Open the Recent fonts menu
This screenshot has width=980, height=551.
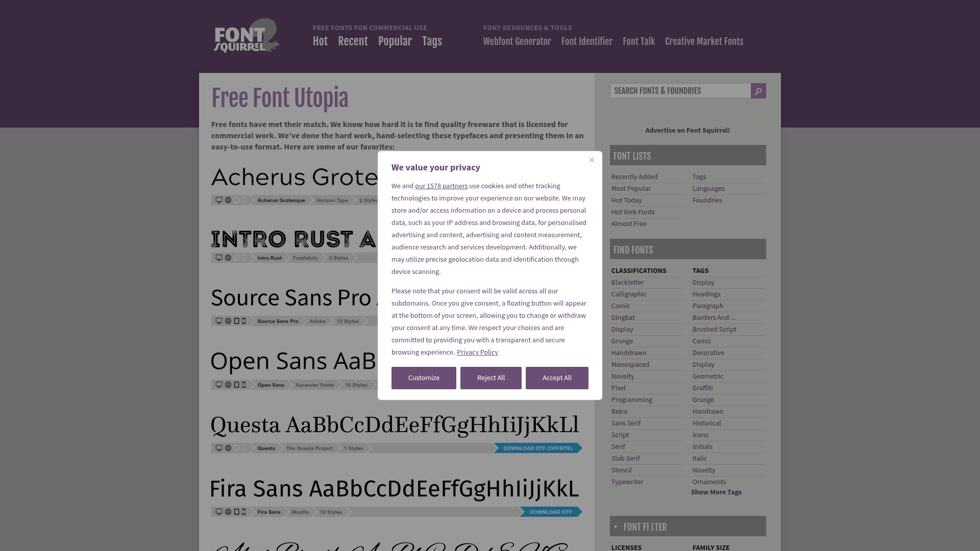353,41
